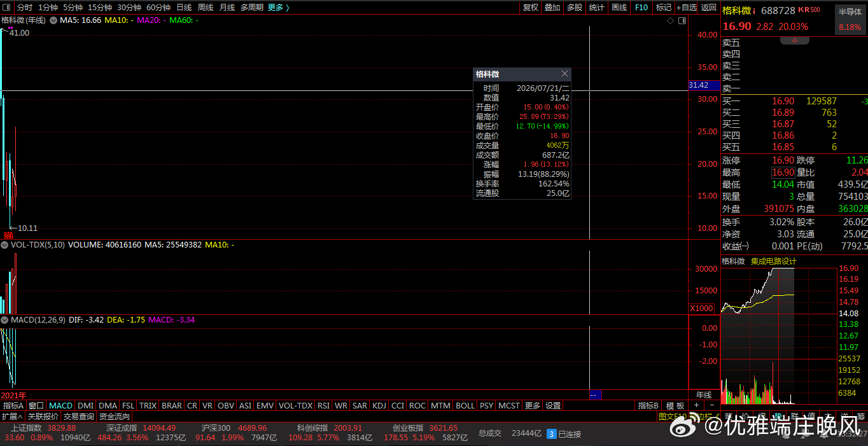The height and width of the screenshot is (446, 868).
Task: Switch to 分时 time-sharing chart
Action: point(24,8)
